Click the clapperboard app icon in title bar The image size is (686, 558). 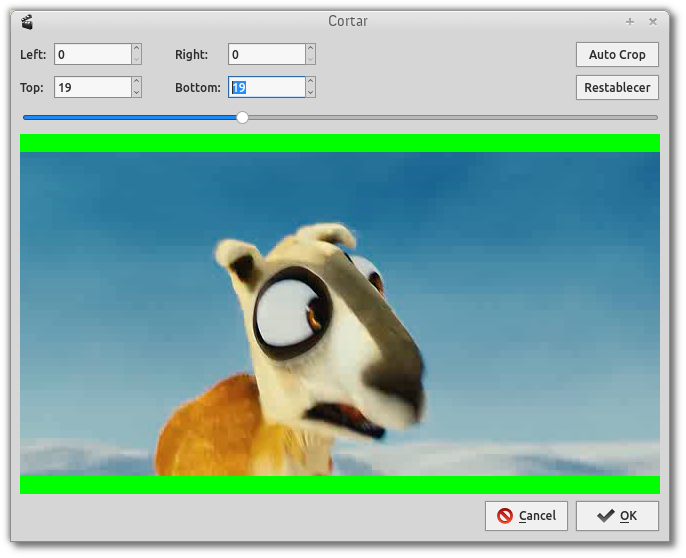click(27, 22)
